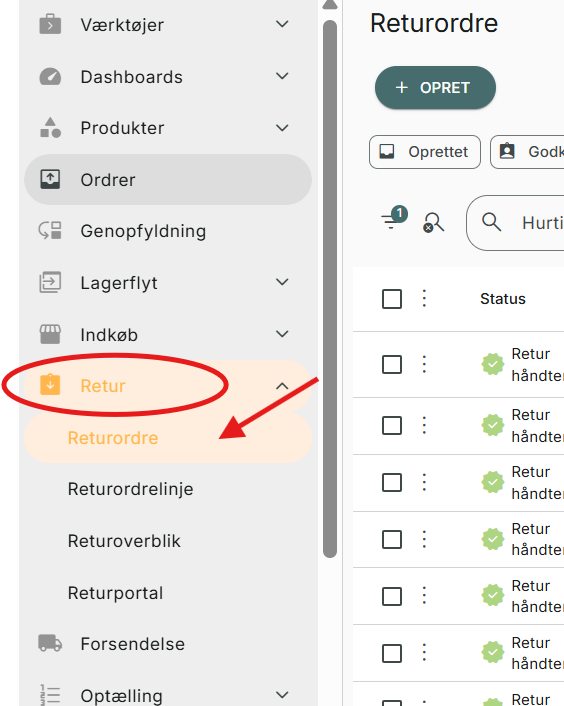Open Returportal submenu item

click(x=115, y=593)
